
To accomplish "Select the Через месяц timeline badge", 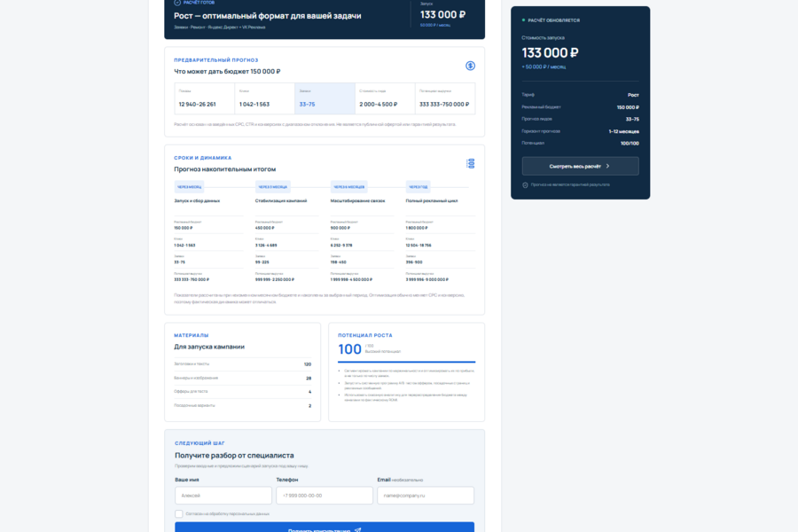I will click(x=190, y=187).
